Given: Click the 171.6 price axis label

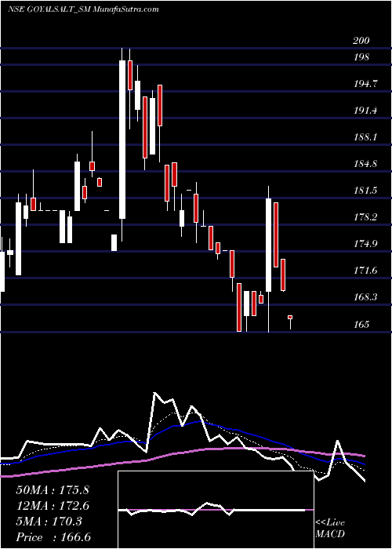Looking at the screenshot, I should coord(365,271).
